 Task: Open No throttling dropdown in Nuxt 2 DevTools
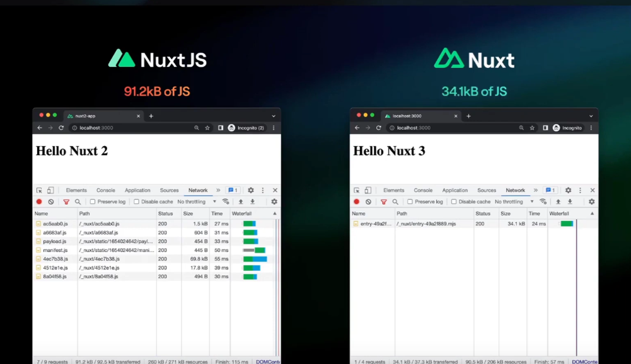pyautogui.click(x=197, y=202)
